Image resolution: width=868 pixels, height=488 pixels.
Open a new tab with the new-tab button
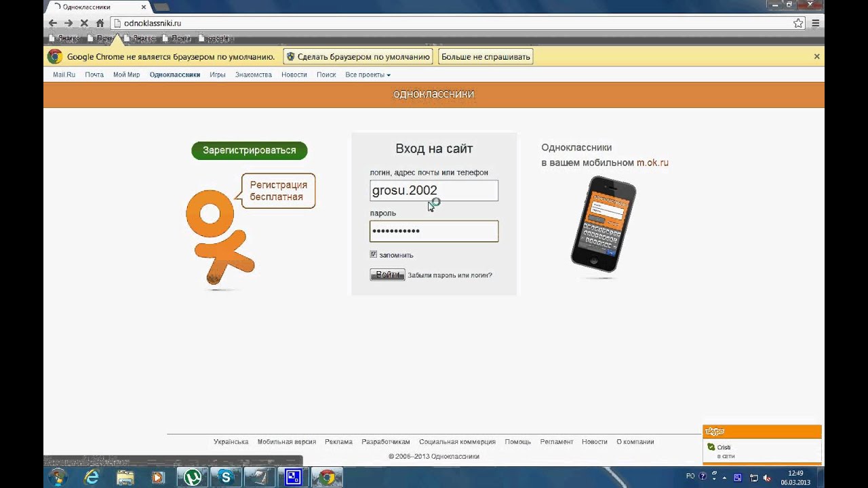coord(161,7)
